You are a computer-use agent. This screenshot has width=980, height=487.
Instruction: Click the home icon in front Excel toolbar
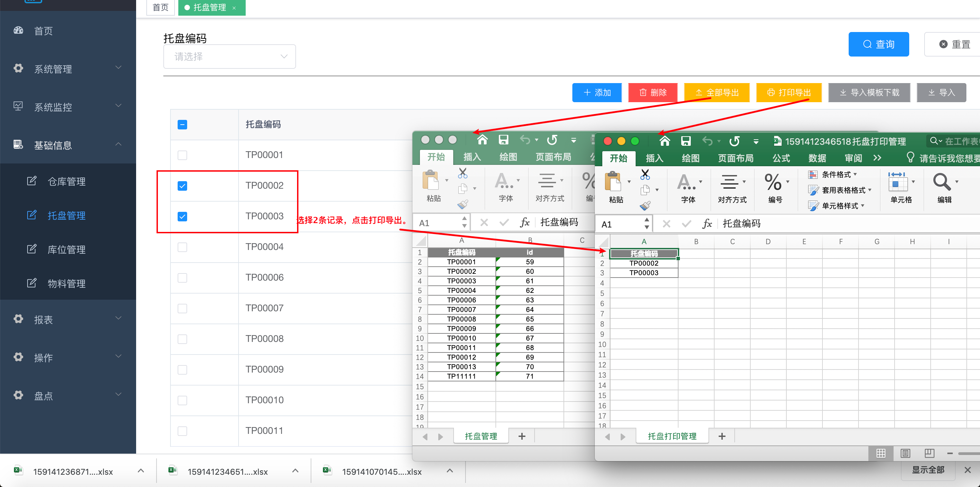[664, 141]
